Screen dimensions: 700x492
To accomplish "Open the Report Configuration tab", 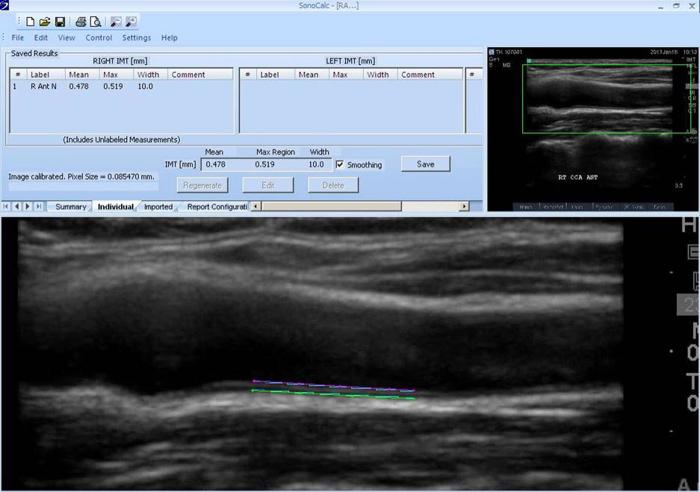I will pyautogui.click(x=216, y=207).
